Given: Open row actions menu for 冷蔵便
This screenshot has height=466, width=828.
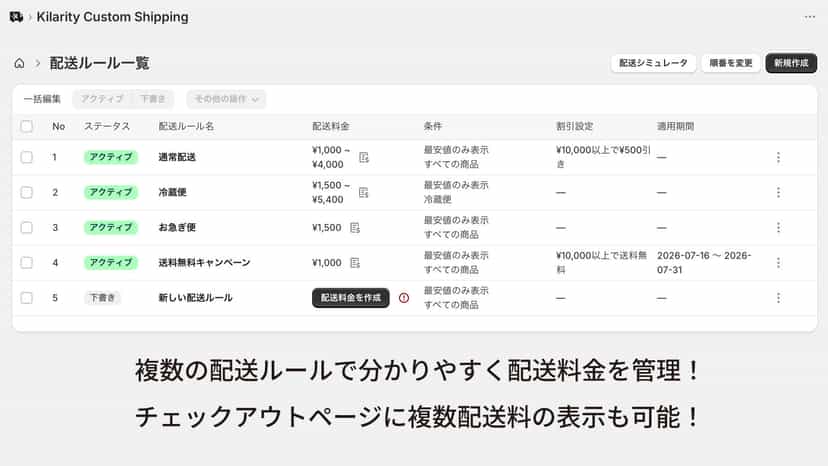Looking at the screenshot, I should (778, 192).
